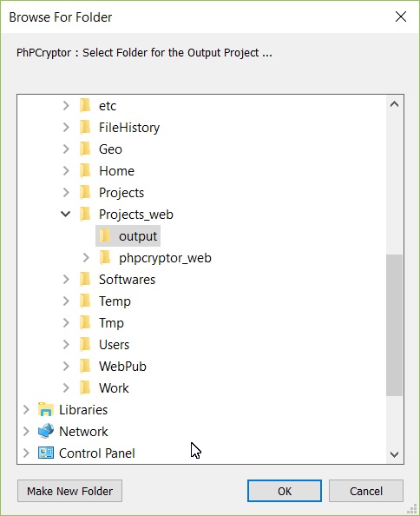Screen dimensions: 420x516
Task: Collapse the Projects_web folder
Action: 66,215
